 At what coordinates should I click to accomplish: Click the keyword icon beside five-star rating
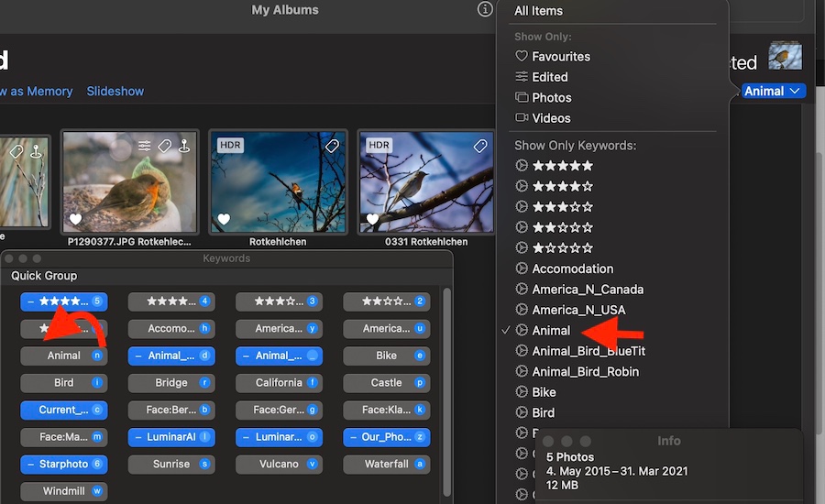click(x=522, y=165)
